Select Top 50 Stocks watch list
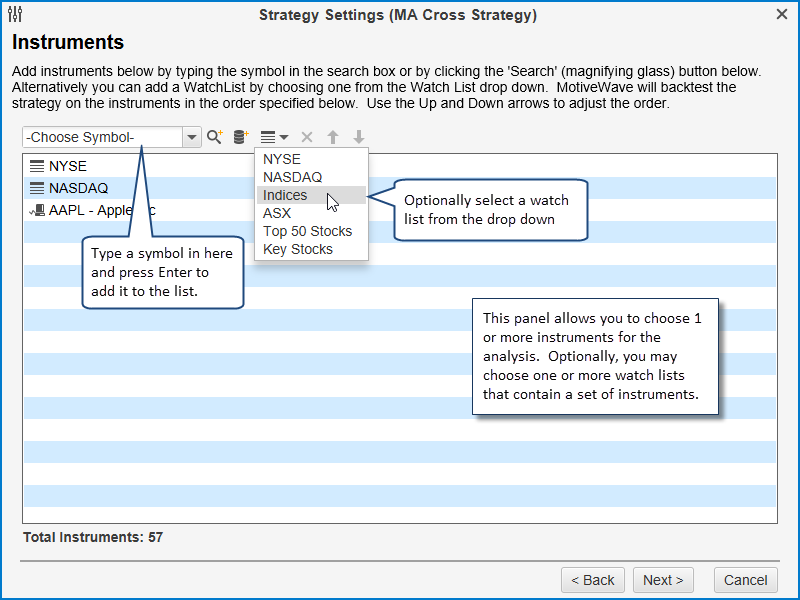The width and height of the screenshot is (800, 600). [x=307, y=231]
